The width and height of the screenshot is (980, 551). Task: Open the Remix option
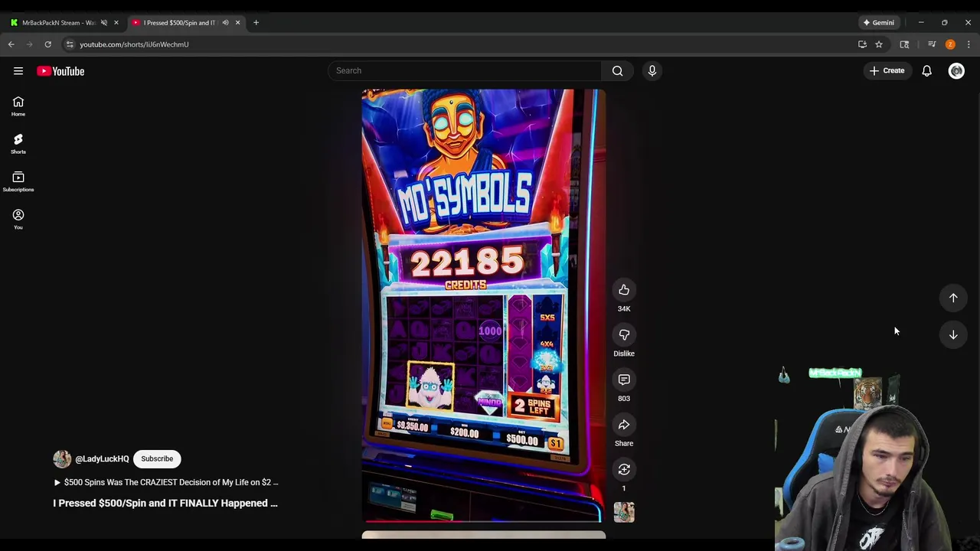point(624,470)
